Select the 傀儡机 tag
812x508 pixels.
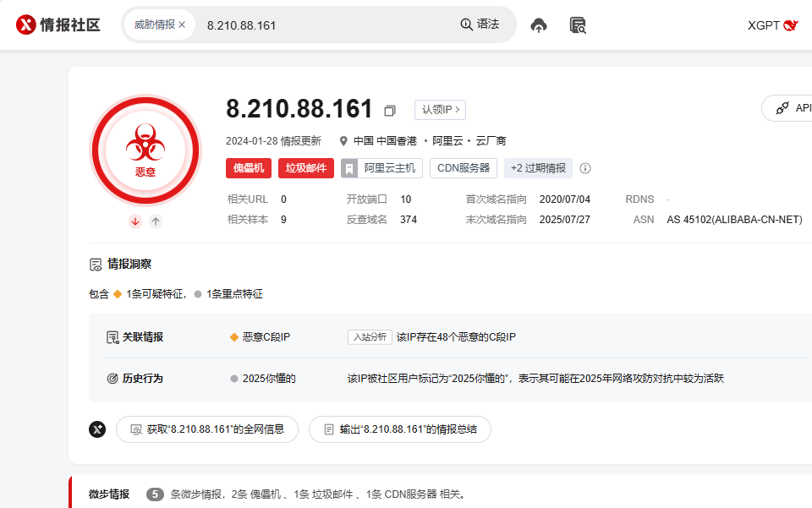click(249, 168)
